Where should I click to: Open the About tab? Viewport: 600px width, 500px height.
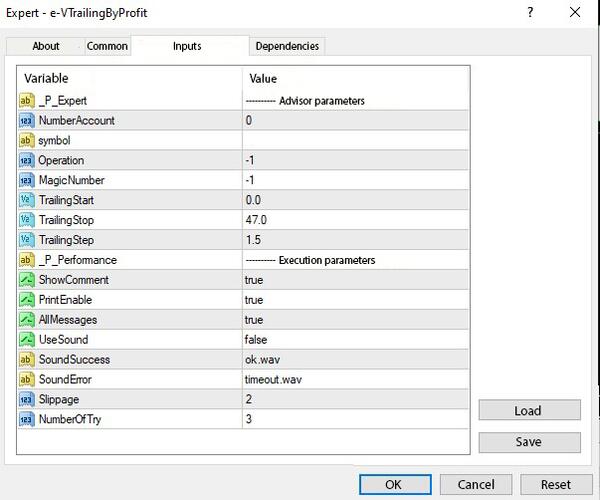tap(46, 46)
